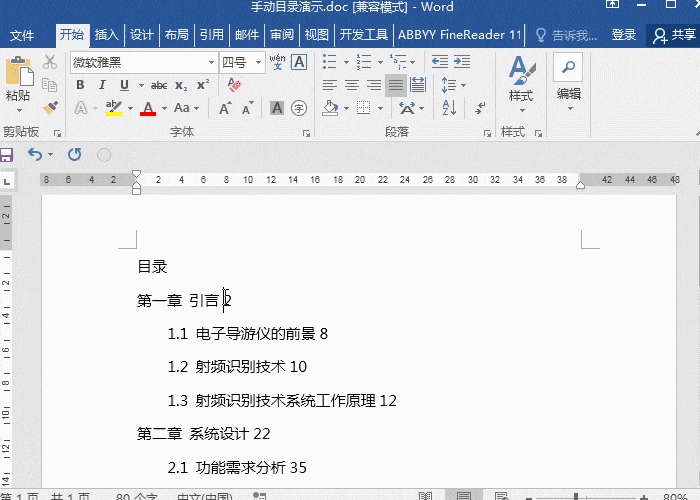Screen dimensions: 700x500
Task: Open the Borders dropdown arrow
Action: pyautogui.click(x=380, y=108)
